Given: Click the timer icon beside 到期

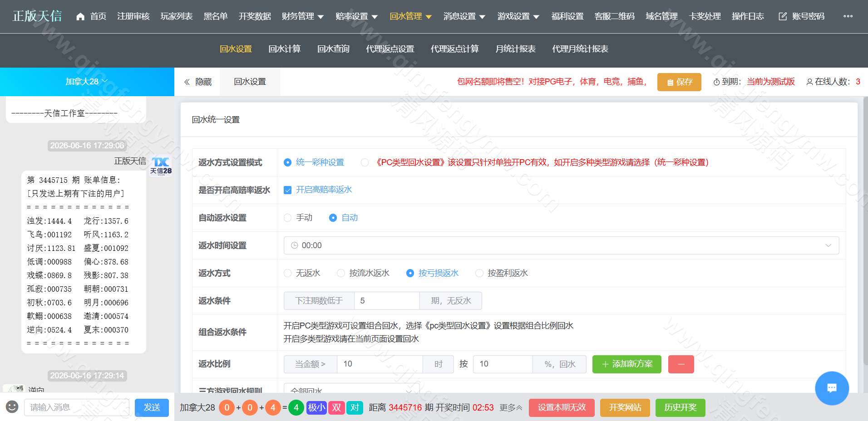Looking at the screenshot, I should coord(716,82).
